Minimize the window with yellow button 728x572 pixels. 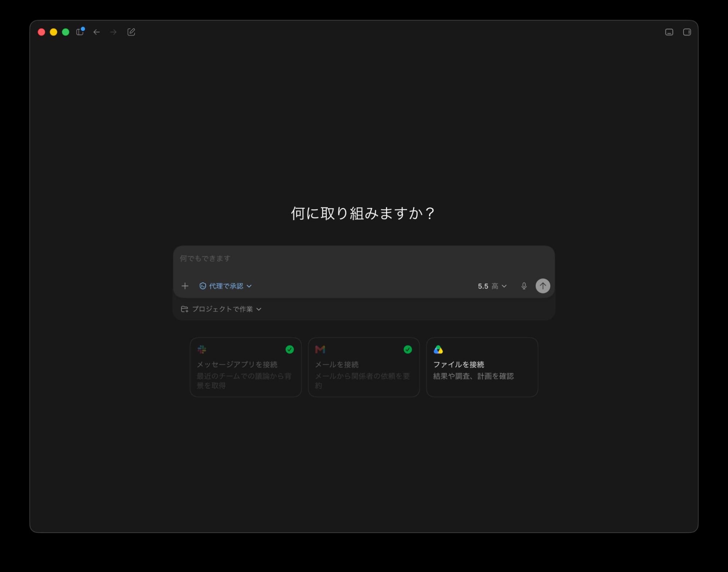[54, 32]
